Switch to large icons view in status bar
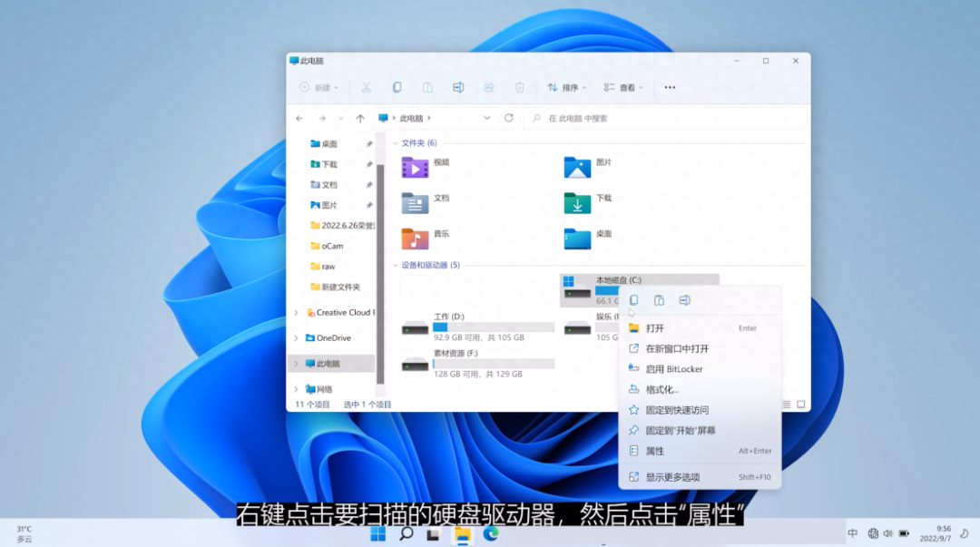This screenshot has width=980, height=547. 801,405
